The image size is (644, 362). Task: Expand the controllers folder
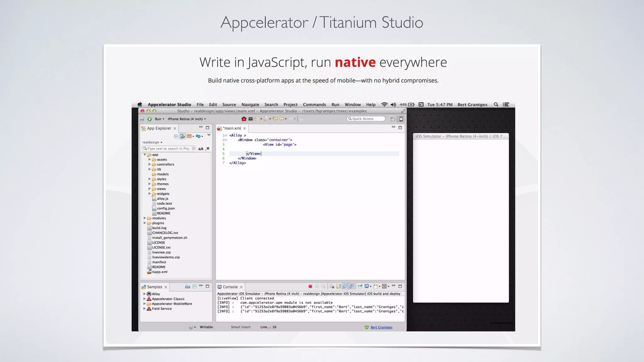[x=150, y=164]
